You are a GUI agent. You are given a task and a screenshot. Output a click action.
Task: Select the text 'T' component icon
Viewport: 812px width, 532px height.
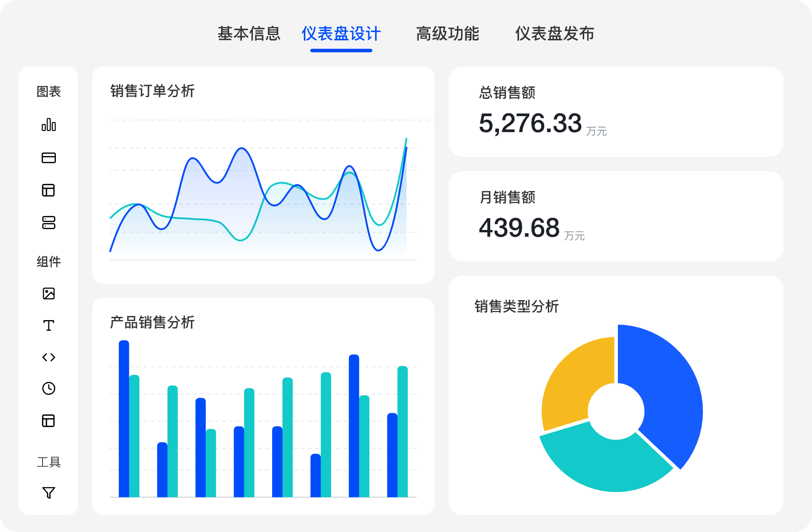[49, 325]
